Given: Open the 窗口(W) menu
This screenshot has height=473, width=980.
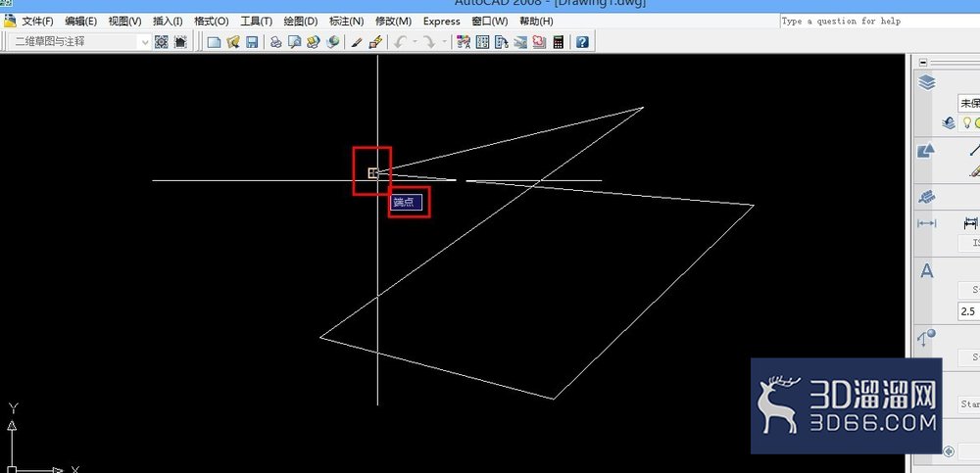Looking at the screenshot, I should pyautogui.click(x=489, y=22).
